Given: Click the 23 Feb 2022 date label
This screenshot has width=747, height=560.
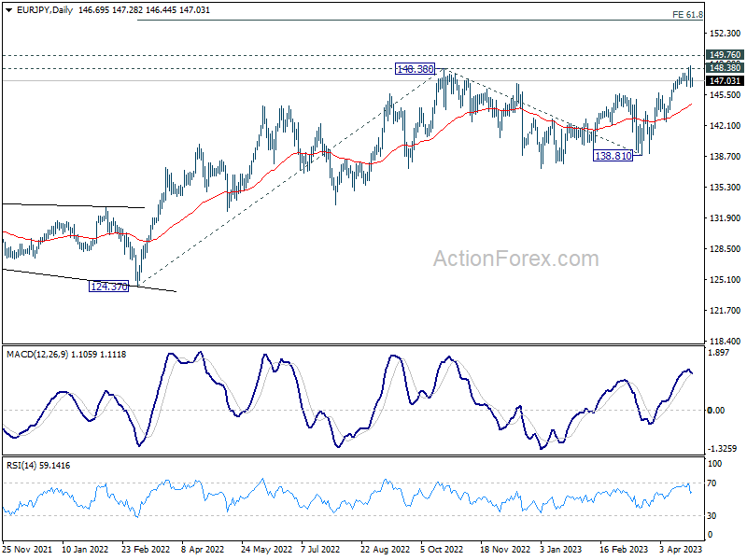Looking at the screenshot, I should tap(146, 549).
